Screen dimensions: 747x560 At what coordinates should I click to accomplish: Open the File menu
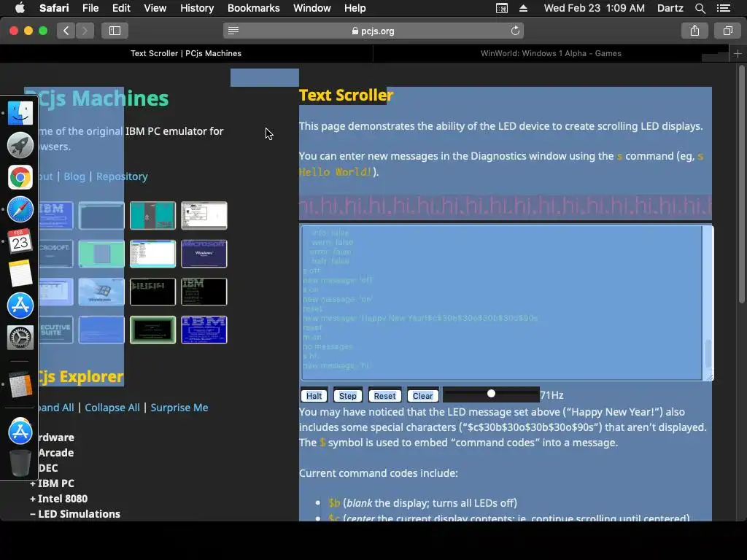[x=90, y=8]
